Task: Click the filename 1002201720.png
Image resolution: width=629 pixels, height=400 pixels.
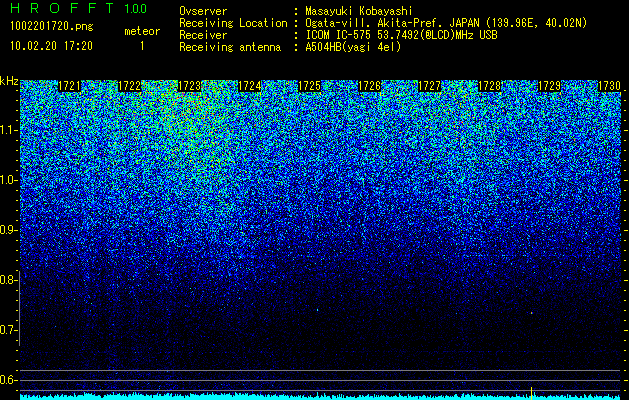Action: coord(52,27)
